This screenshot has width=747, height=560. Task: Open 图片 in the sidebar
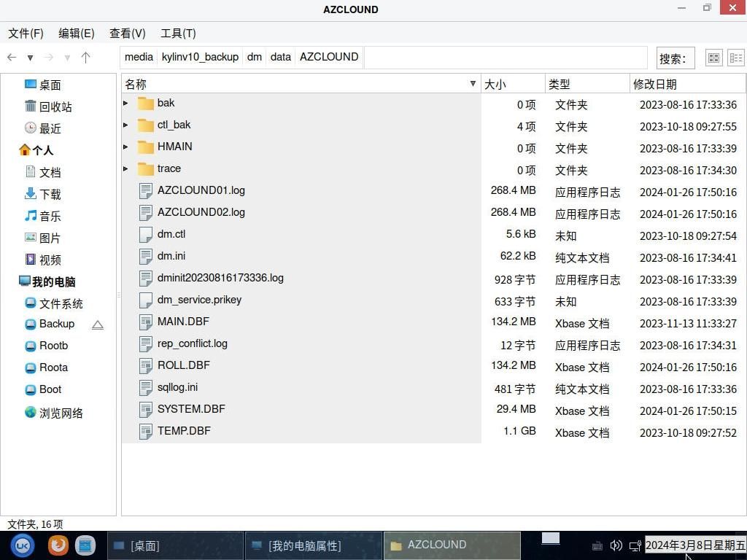tap(43, 238)
